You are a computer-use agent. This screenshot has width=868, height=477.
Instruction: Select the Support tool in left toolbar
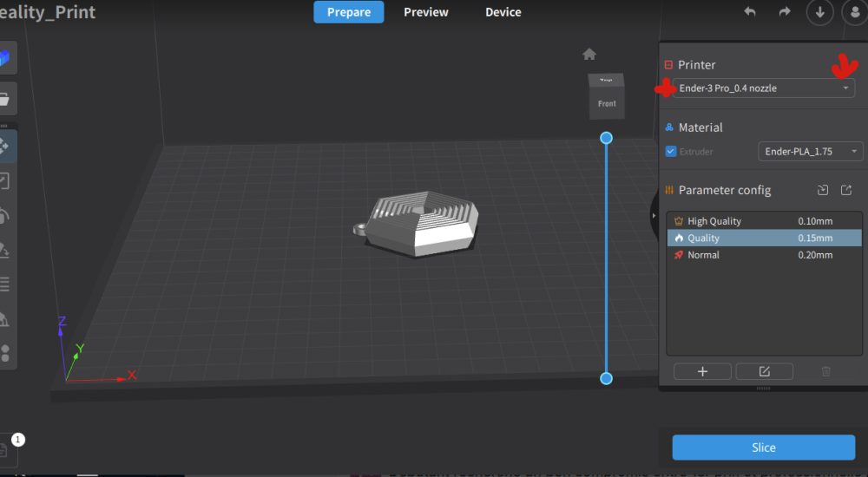(x=4, y=319)
